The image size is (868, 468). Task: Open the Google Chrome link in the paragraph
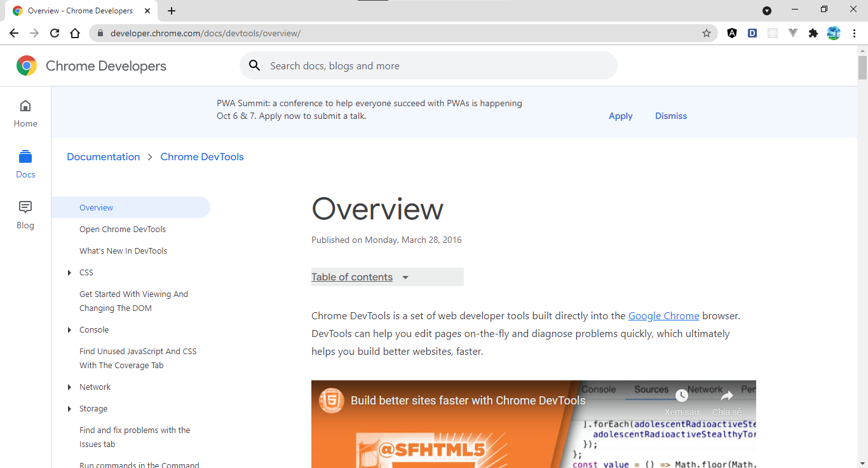(x=664, y=316)
